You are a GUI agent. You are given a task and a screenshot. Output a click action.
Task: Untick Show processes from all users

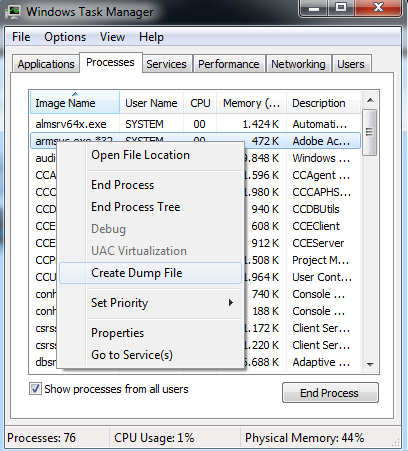click(x=35, y=389)
